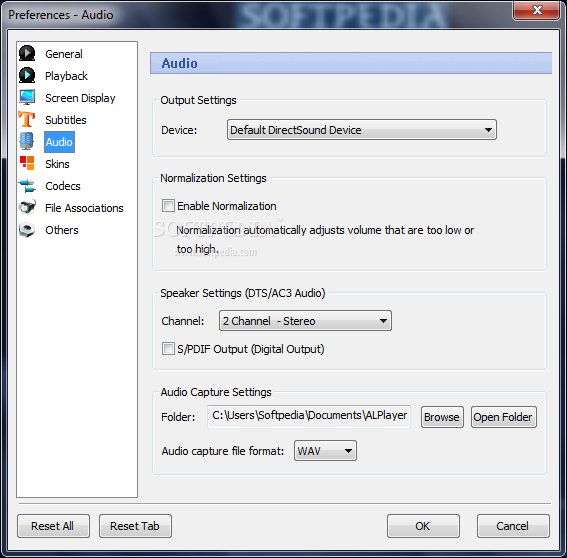Click the Reset All button
This screenshot has height=558, width=567.
tap(53, 526)
